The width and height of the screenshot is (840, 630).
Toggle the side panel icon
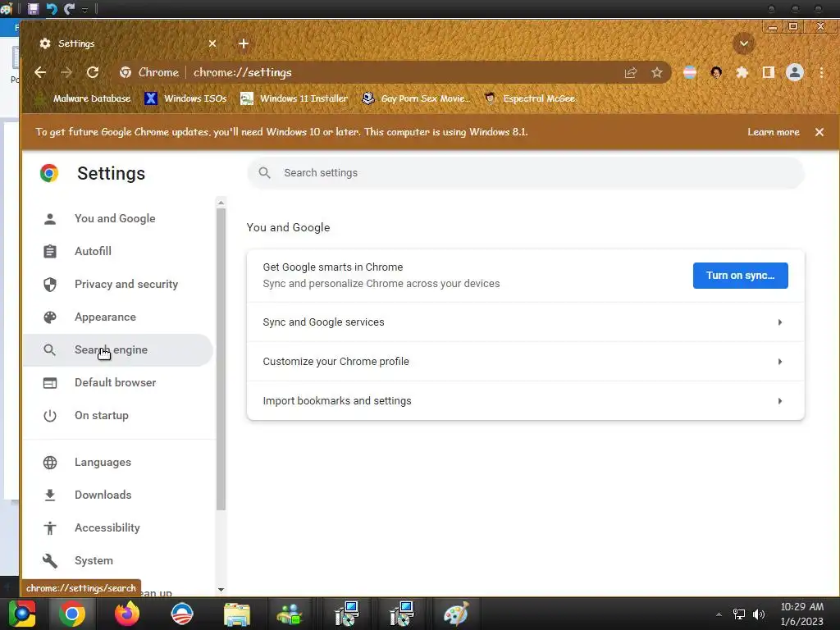click(768, 72)
